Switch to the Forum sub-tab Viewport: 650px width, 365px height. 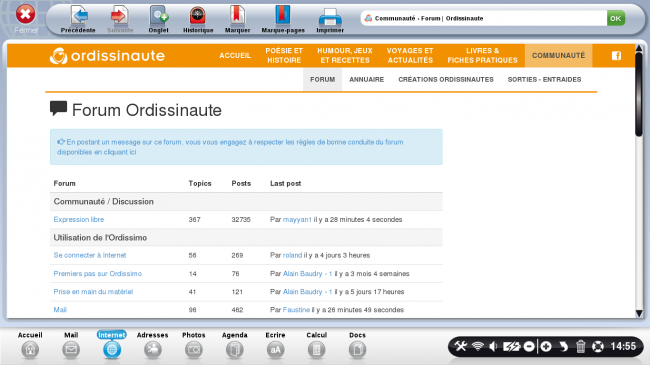click(323, 79)
